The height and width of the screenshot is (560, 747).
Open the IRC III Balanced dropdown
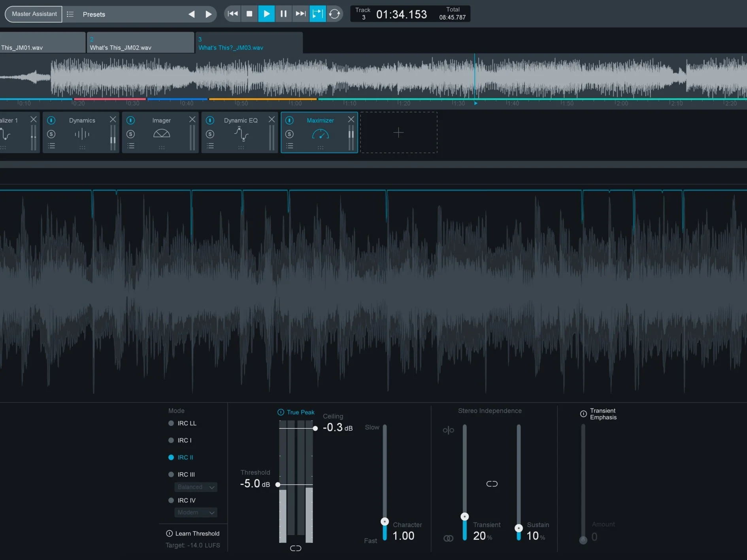(196, 487)
